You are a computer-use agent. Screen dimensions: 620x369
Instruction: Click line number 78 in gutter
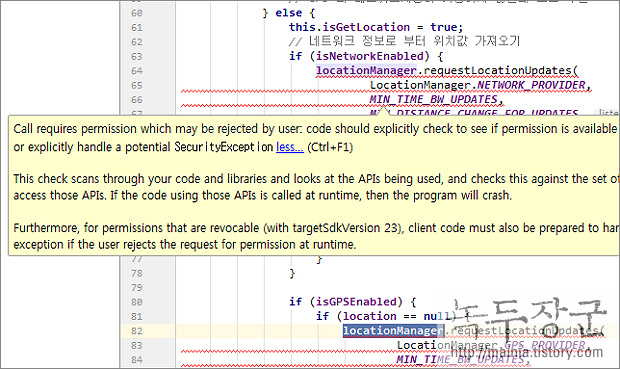(137, 273)
